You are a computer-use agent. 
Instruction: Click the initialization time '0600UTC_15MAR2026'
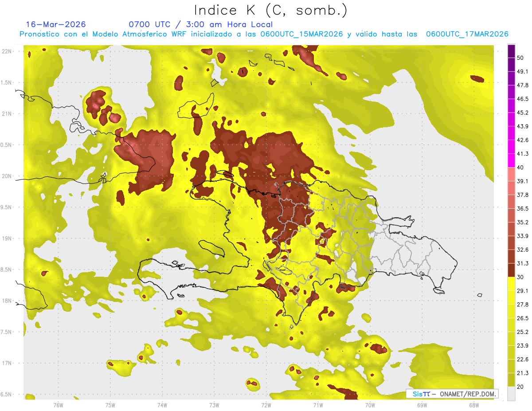pos(301,34)
